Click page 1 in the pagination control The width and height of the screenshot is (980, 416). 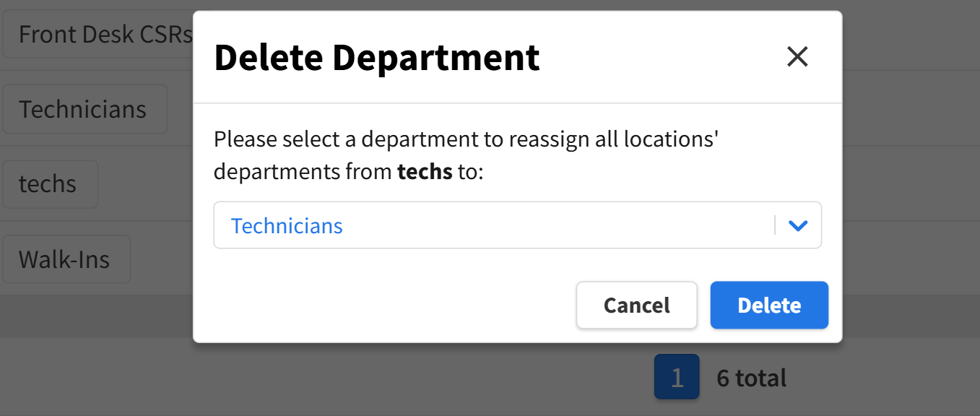pyautogui.click(x=676, y=376)
